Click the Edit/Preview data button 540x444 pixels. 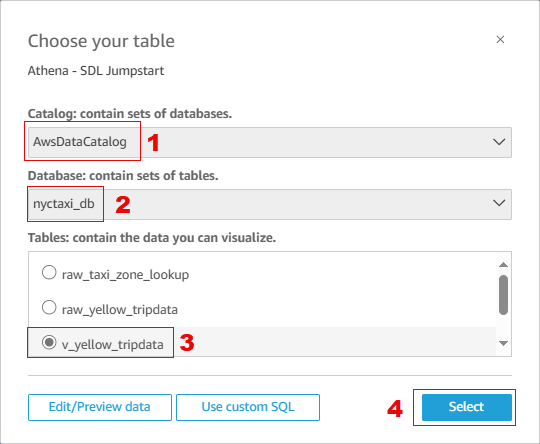pyautogui.click(x=100, y=407)
